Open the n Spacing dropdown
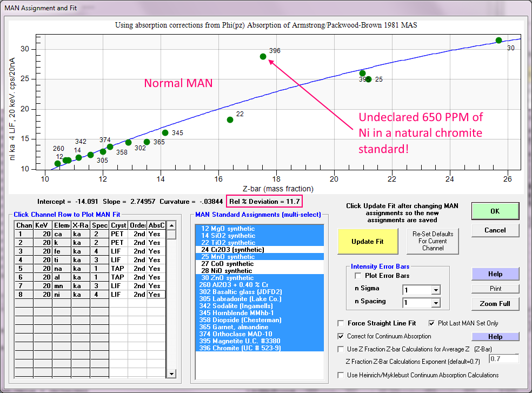Image resolution: width=532 pixels, height=393 pixels. 436,303
